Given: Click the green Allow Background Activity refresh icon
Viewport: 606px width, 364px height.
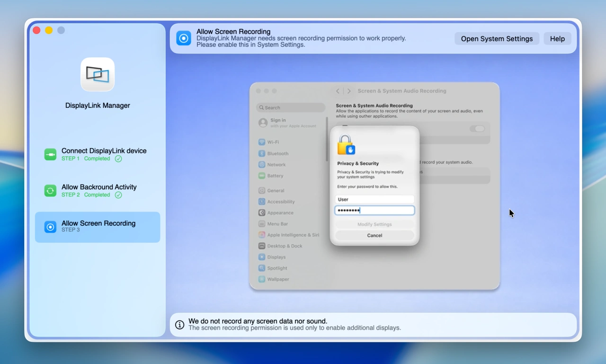Looking at the screenshot, I should [x=50, y=191].
